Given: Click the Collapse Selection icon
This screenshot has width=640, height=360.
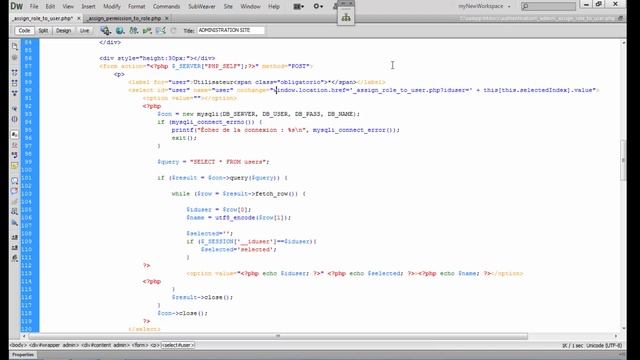Looking at the screenshot, I should coord(15,83).
